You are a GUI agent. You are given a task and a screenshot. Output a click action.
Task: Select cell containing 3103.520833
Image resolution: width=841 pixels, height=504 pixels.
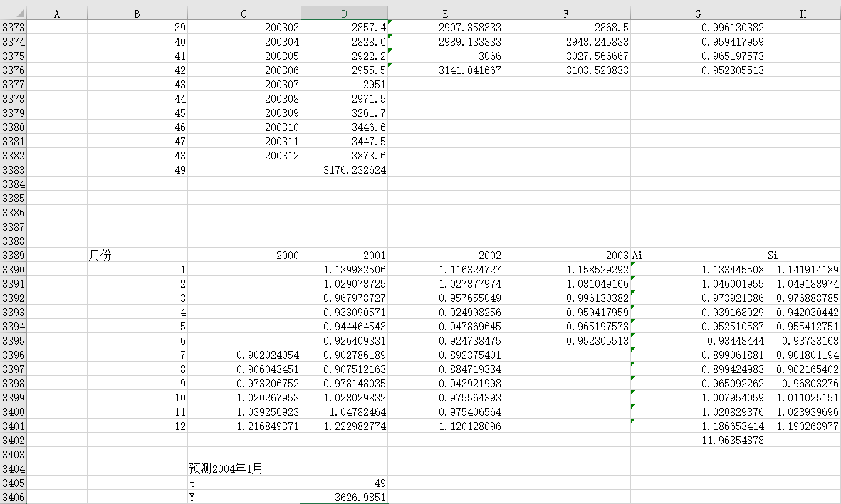click(566, 70)
